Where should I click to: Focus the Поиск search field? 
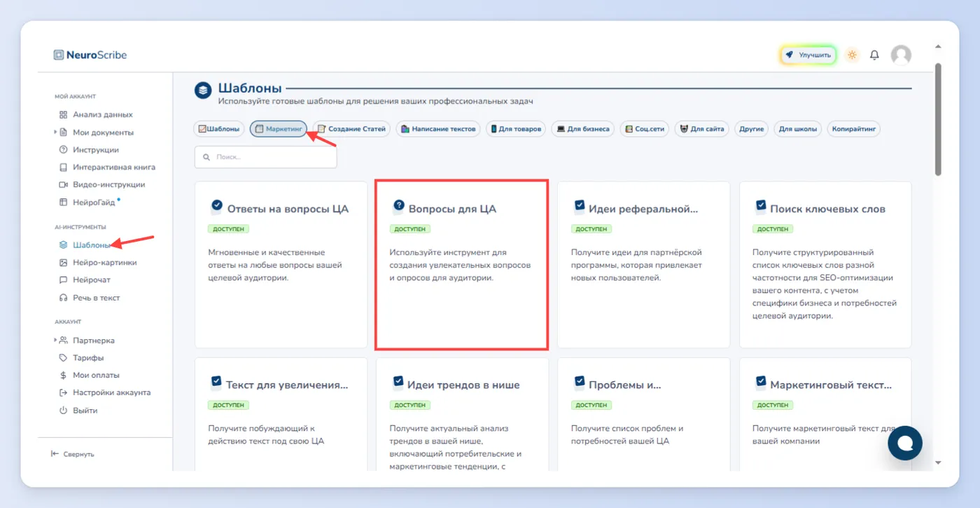[266, 157]
